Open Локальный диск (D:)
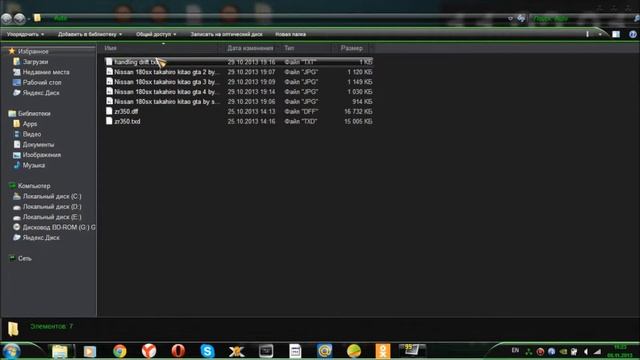The width and height of the screenshot is (640, 360). tap(52, 207)
